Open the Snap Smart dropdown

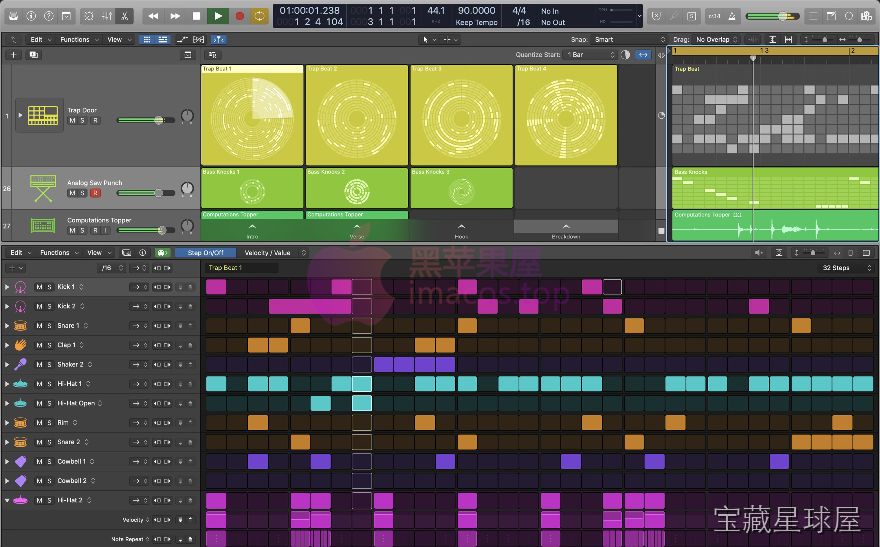630,39
